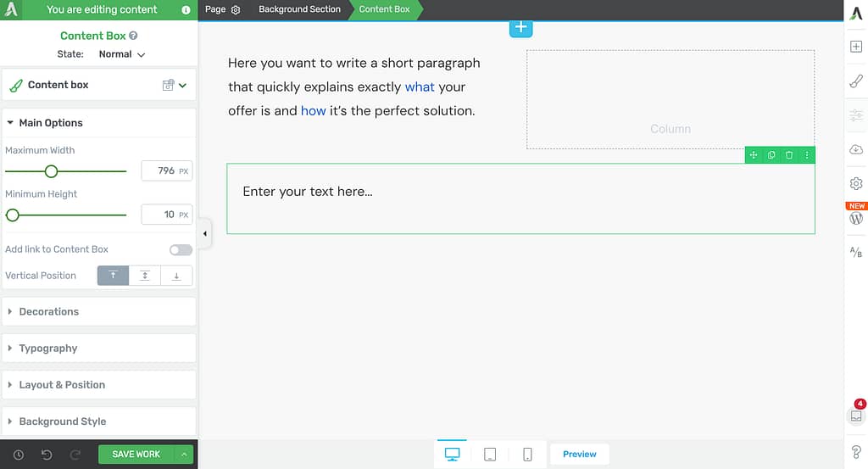
Task: Open the three-dot more options on the content box
Action: click(x=807, y=155)
